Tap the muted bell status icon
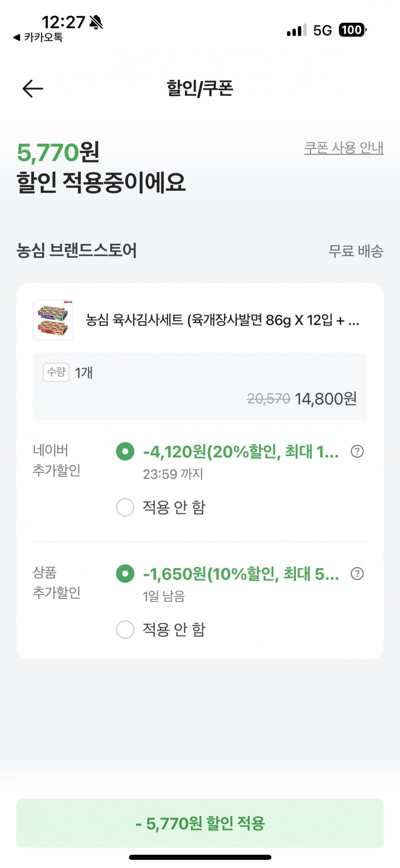 96,22
